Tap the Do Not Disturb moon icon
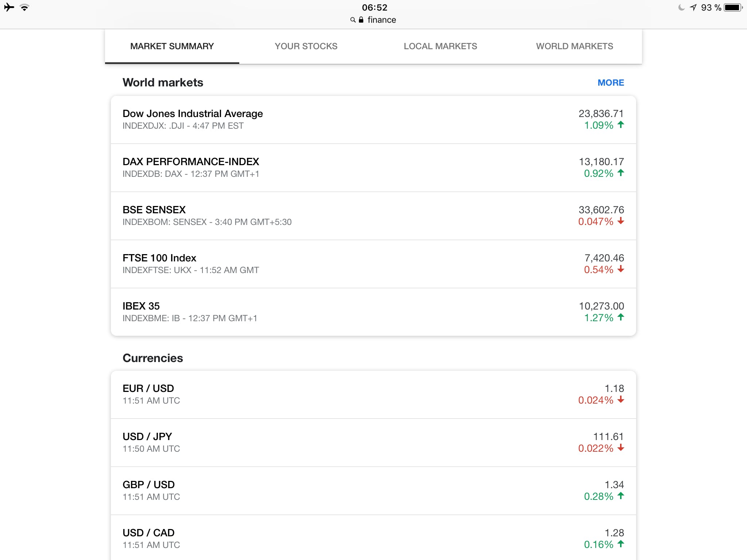 681,7
